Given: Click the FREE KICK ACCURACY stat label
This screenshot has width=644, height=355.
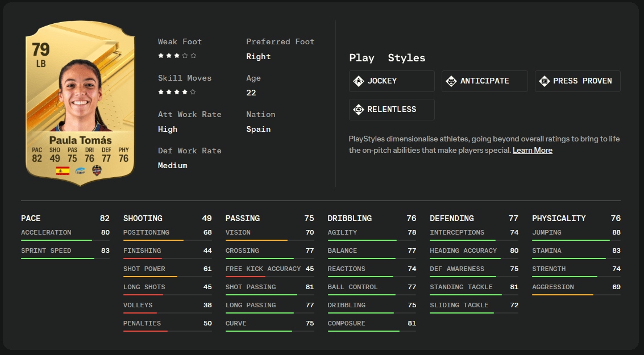Looking at the screenshot, I should click(x=263, y=269).
